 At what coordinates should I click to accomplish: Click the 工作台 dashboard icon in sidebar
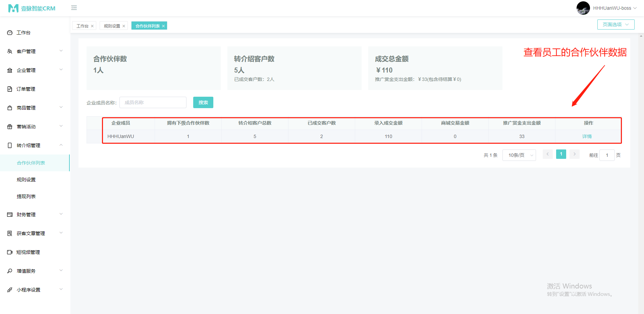pos(10,33)
